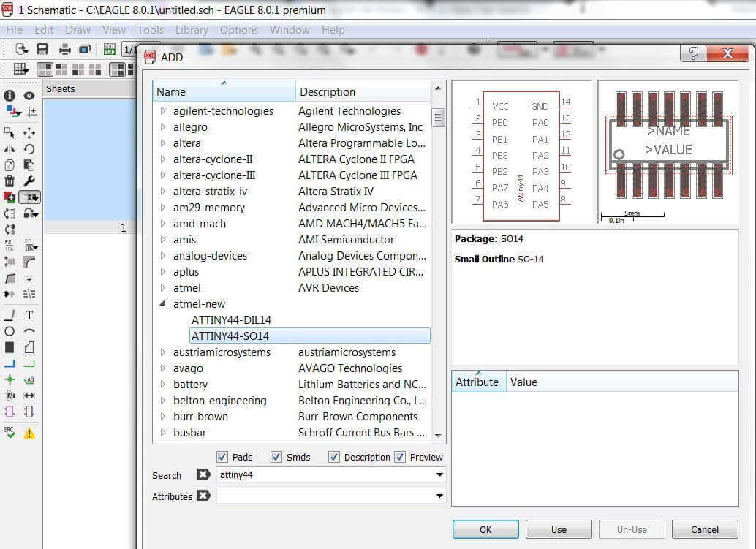Click the Save icon in the toolbar
The width and height of the screenshot is (756, 549).
[x=42, y=49]
